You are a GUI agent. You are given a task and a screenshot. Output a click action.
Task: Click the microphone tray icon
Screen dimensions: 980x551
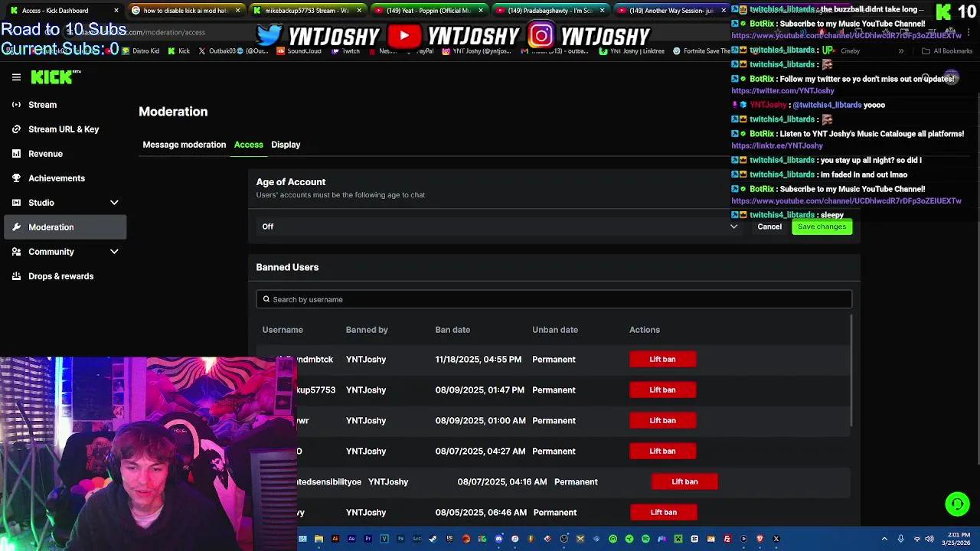click(900, 539)
